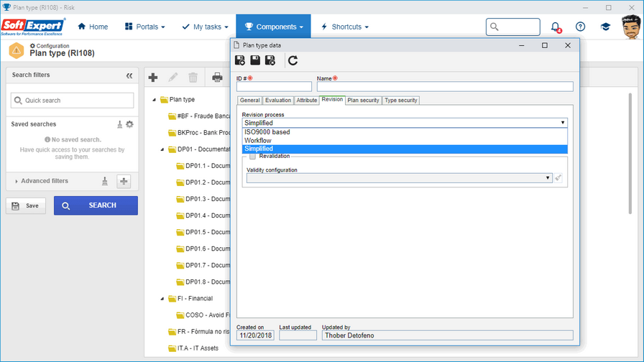Click the trash delete icon in main toolbar
Screen dimensions: 644x362
coord(193,77)
